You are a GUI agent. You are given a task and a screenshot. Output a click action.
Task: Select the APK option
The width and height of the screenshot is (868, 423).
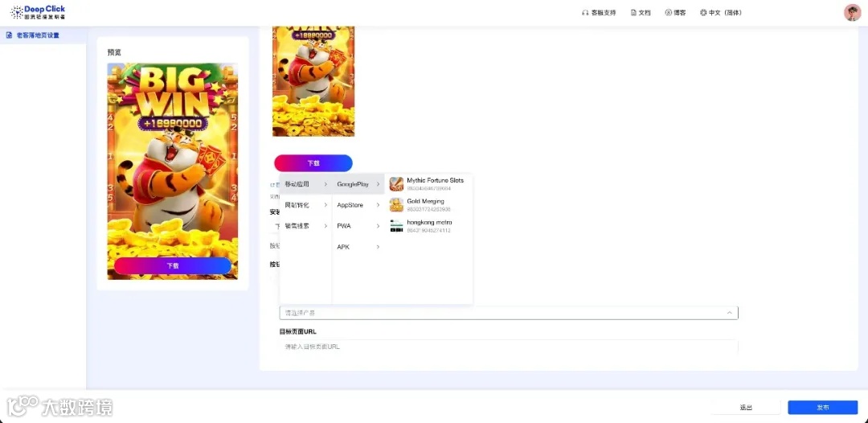(x=358, y=247)
